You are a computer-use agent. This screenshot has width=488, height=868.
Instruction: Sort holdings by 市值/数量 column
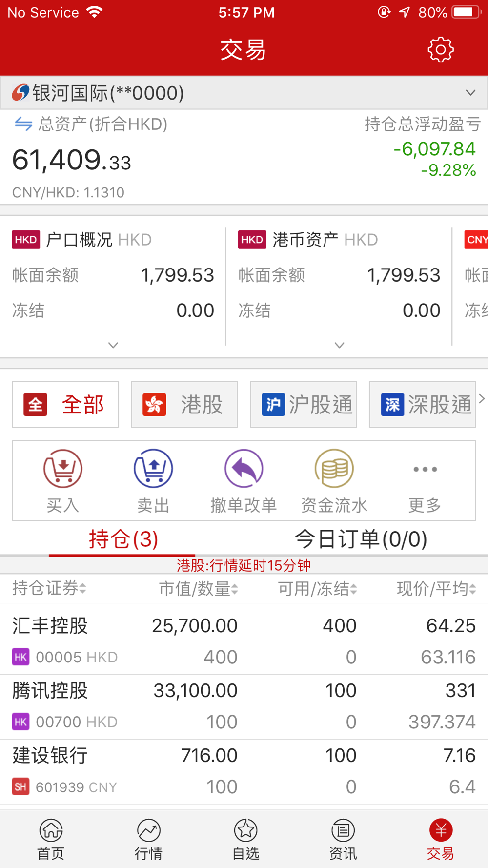[x=199, y=589]
